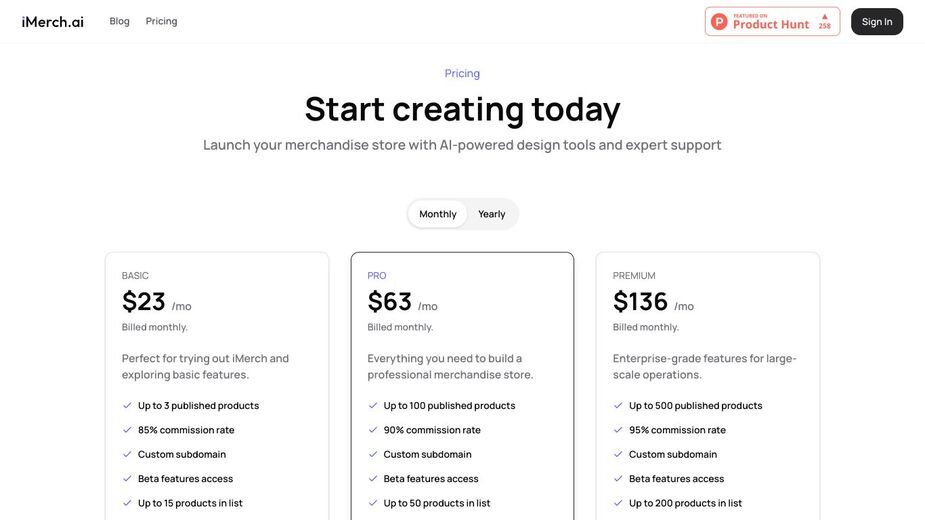Open Pricing in the navigation bar
The image size is (925, 520).
click(x=161, y=21)
